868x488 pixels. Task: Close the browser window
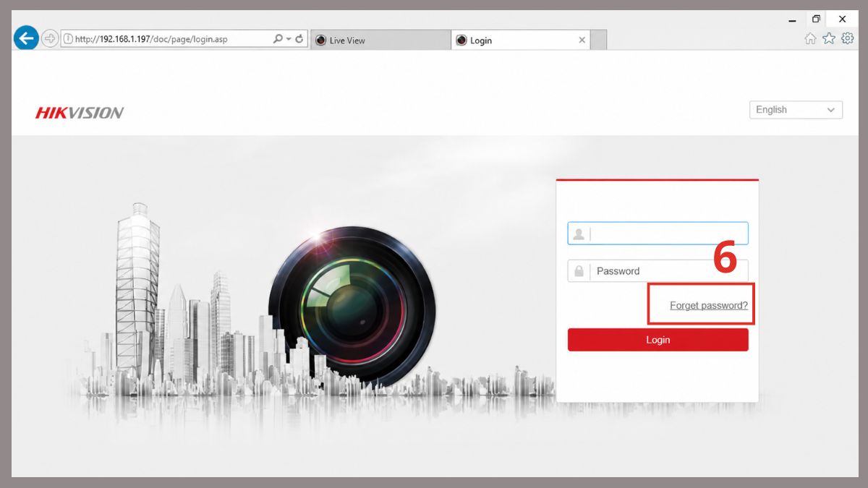pos(842,20)
